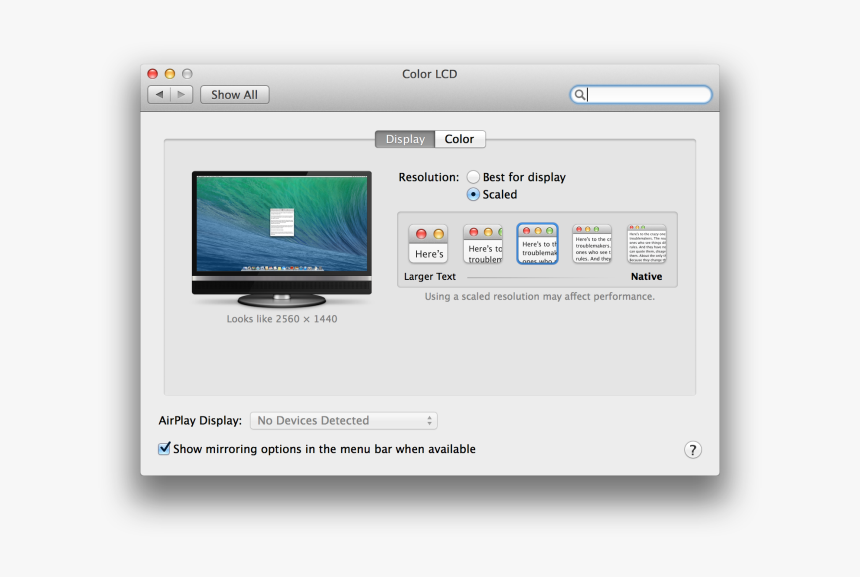Minimize the Color LCD preferences window

click(168, 73)
